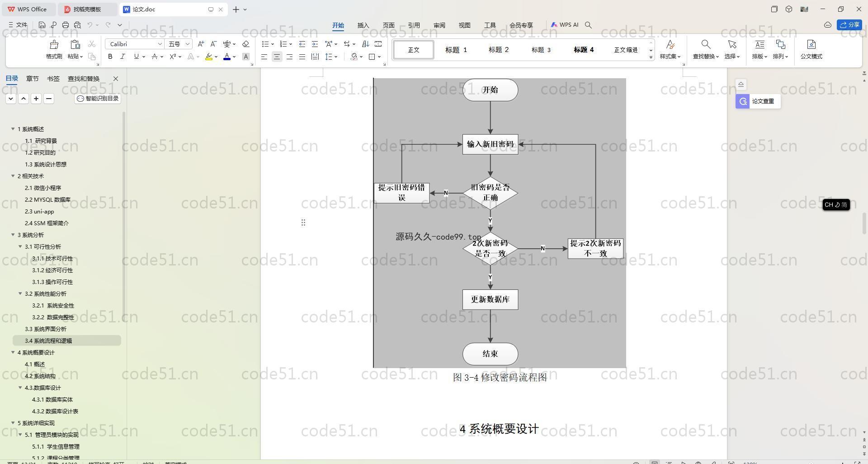The image size is (868, 464).
Task: Increase paragraph indent
Action: (315, 44)
